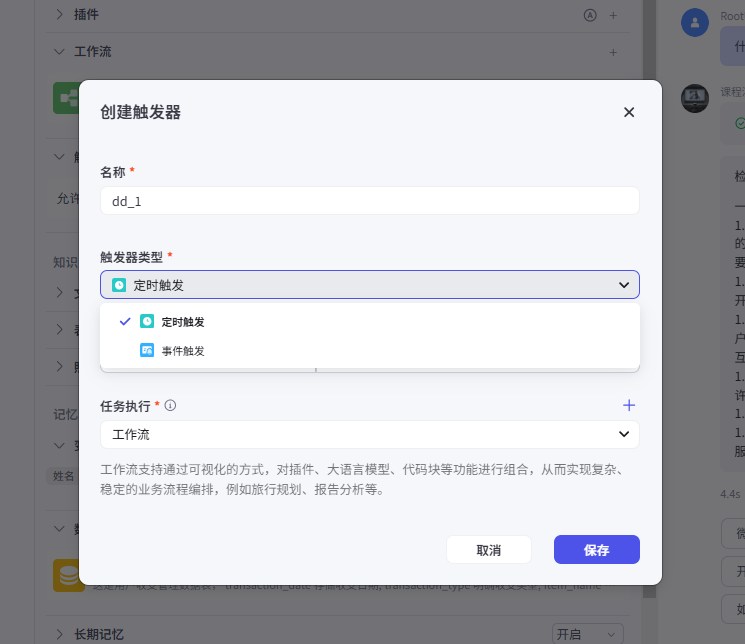The width and height of the screenshot is (745, 644).
Task: Open the 工作流 task execution dropdown
Action: [x=369, y=434]
